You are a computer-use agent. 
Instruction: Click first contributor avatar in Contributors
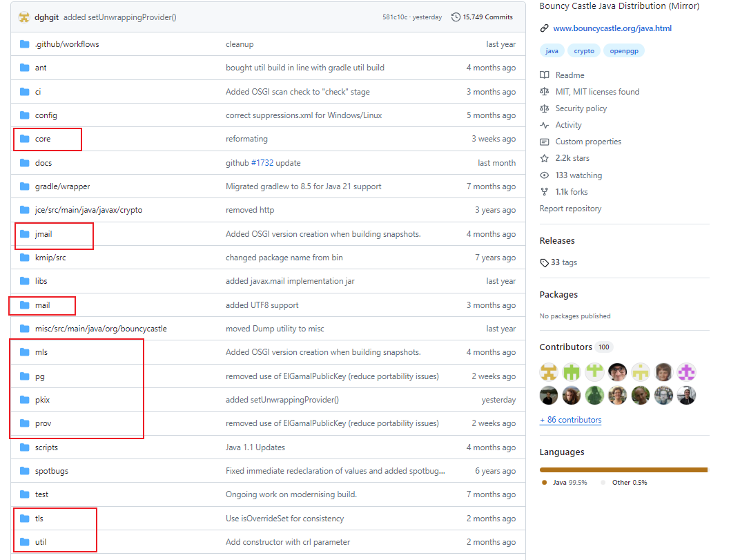click(x=548, y=372)
